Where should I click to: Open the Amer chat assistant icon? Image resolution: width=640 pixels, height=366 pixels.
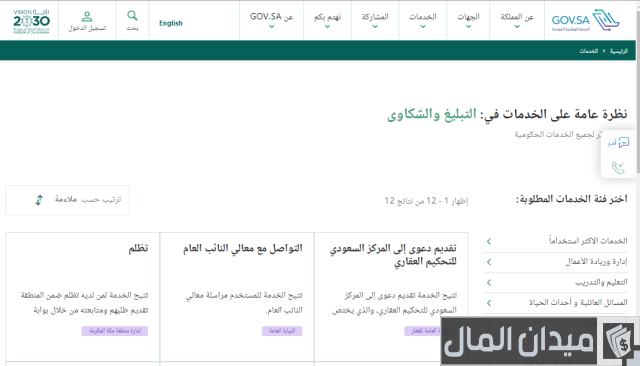[618, 142]
